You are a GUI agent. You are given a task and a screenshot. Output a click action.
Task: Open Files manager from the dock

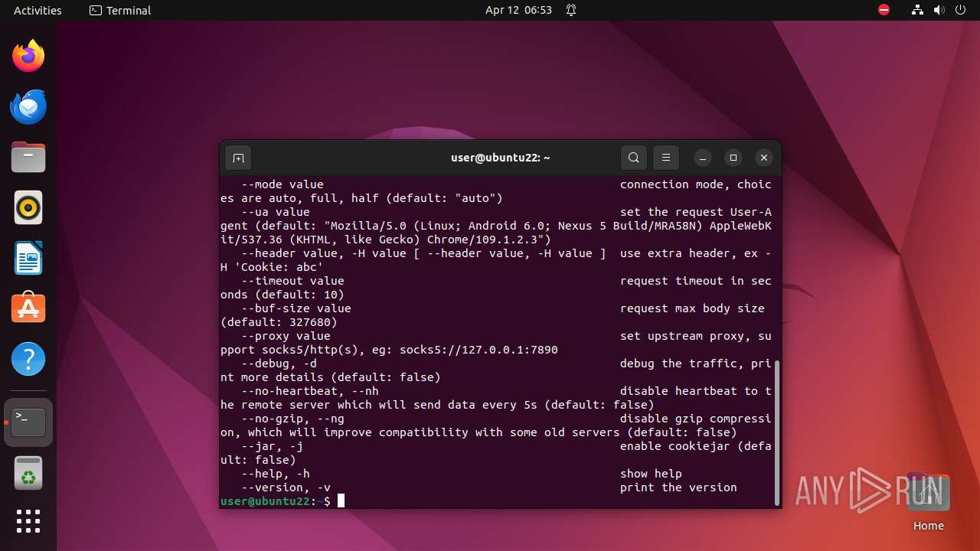coord(28,157)
